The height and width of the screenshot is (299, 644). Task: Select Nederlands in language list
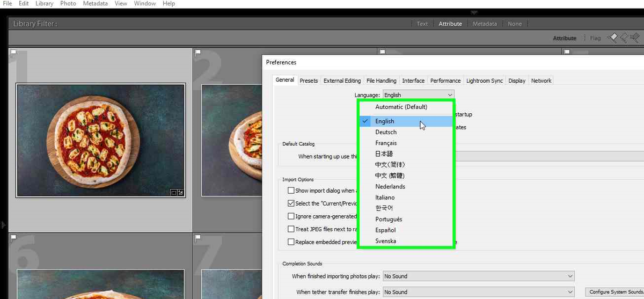pyautogui.click(x=406, y=187)
